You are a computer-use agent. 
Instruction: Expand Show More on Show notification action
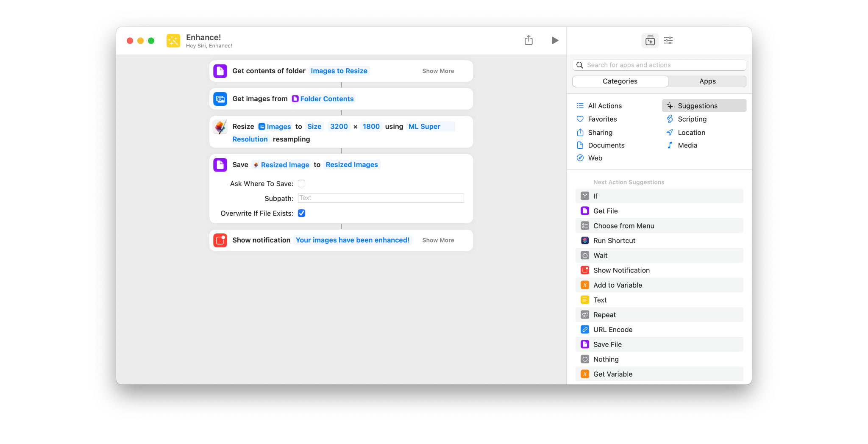click(x=438, y=240)
